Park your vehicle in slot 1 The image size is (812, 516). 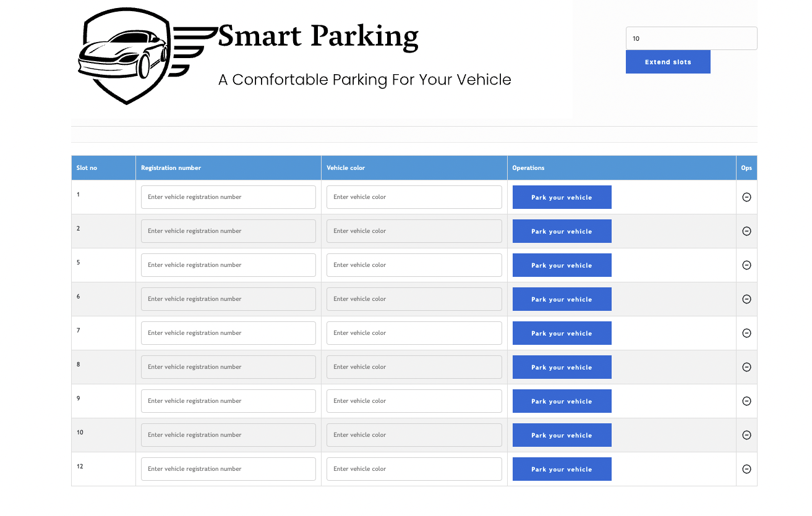(x=562, y=197)
